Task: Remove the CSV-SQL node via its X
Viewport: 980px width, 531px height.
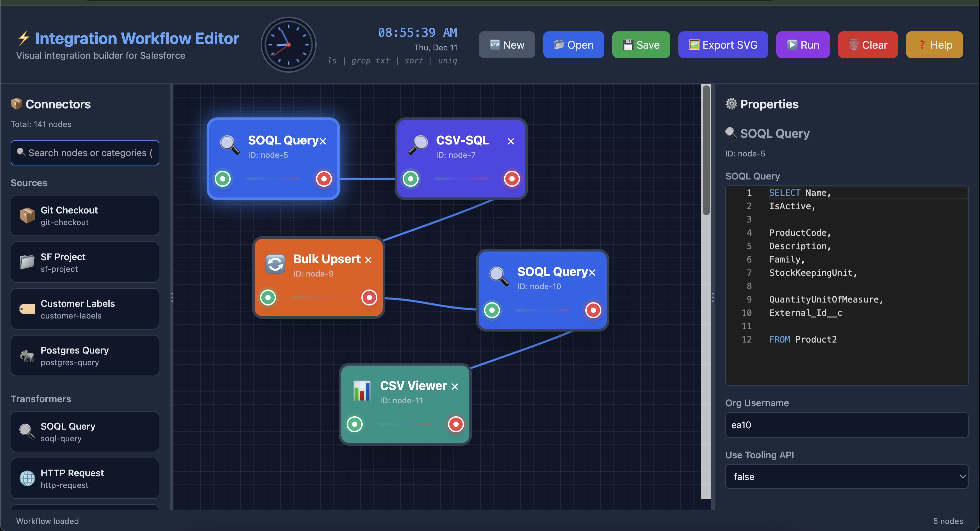Action: (x=511, y=141)
